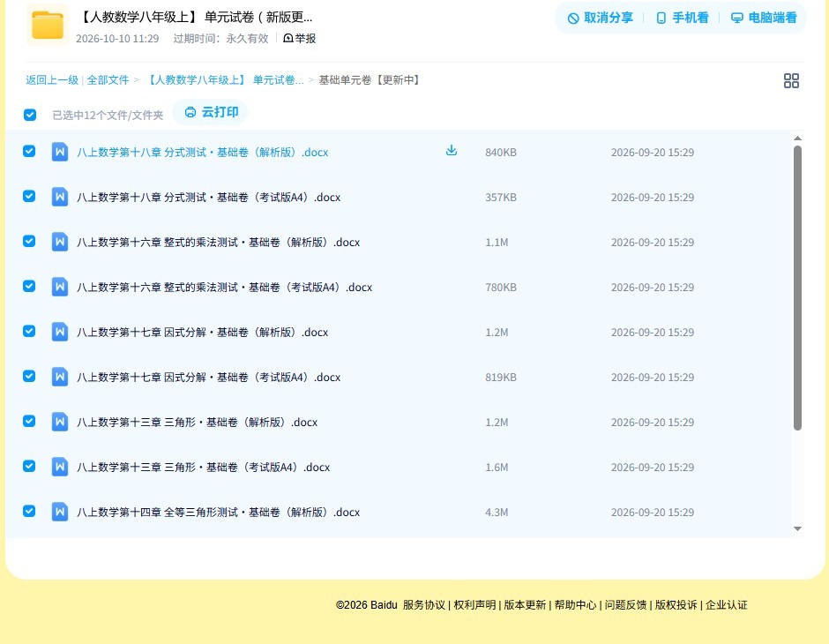Screen dimensions: 829x644
Task: Click the 电脑端看 button
Action: point(764,18)
